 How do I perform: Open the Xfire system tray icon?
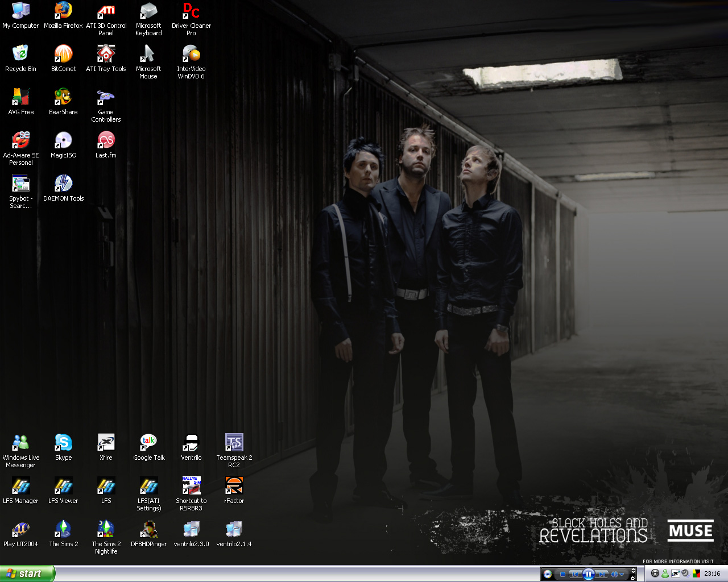(675, 573)
